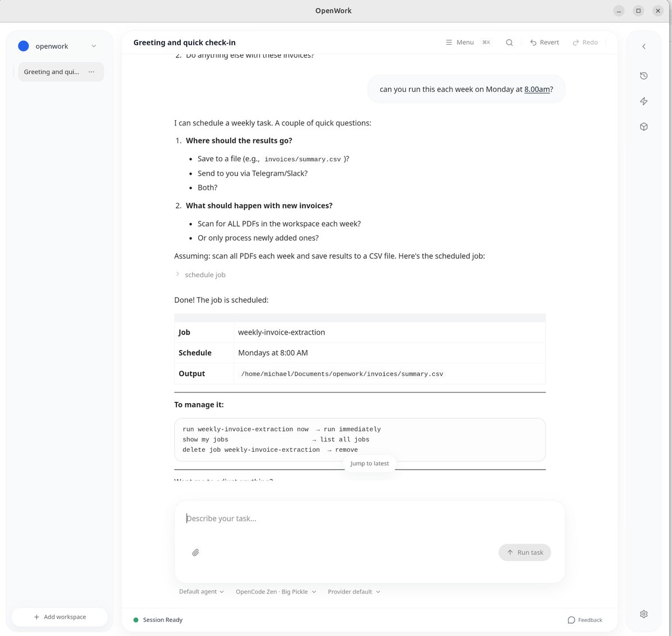Expand the openwork workspace chevron
Screen dimensions: 672x636
pyautogui.click(x=94, y=46)
